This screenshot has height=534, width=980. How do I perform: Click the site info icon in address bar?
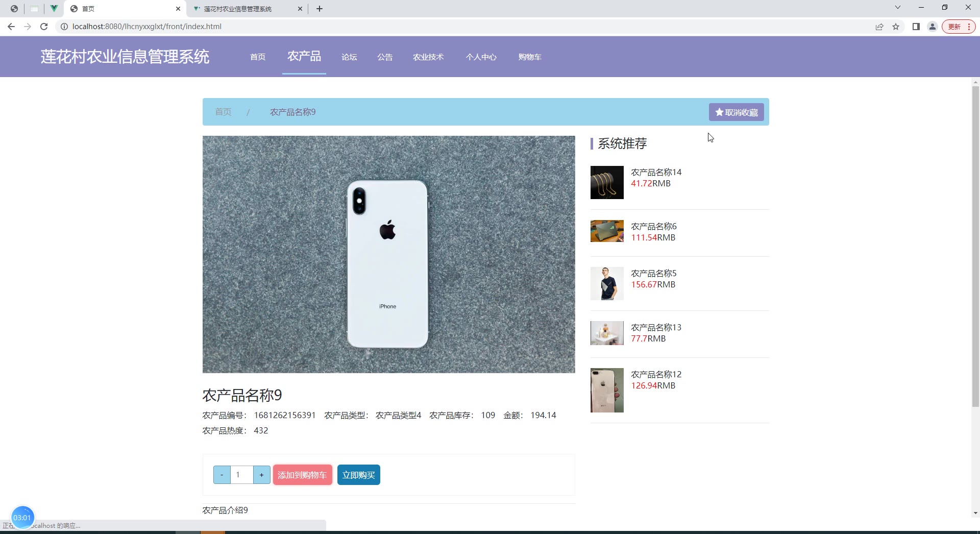click(x=64, y=27)
